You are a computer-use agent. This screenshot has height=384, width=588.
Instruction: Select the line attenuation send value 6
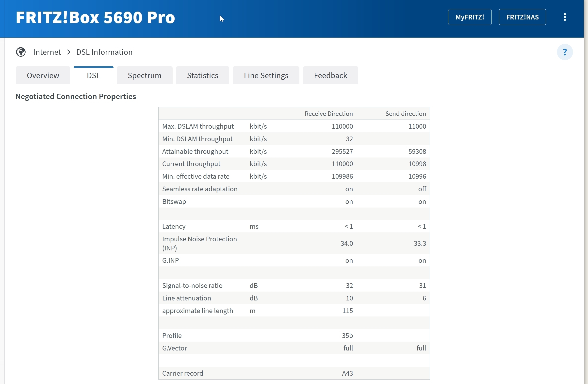424,298
